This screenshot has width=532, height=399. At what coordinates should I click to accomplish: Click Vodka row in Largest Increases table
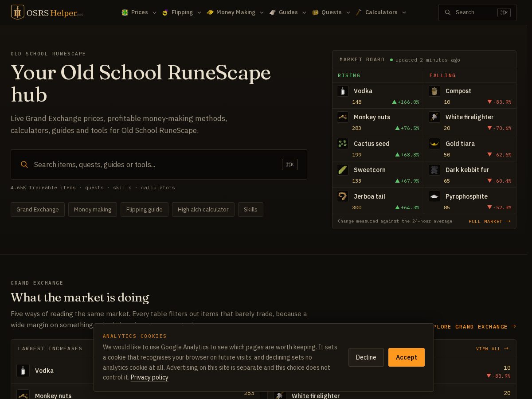[x=136, y=371]
